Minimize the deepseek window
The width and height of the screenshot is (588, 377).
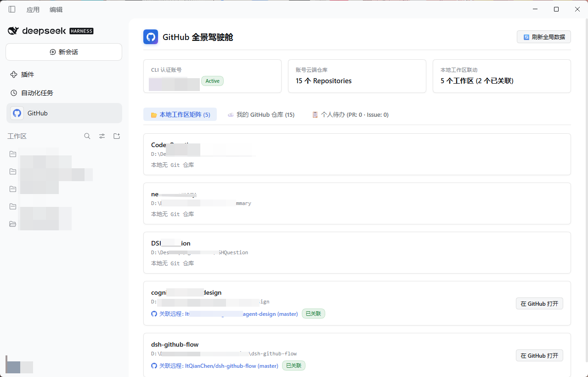pyautogui.click(x=535, y=9)
